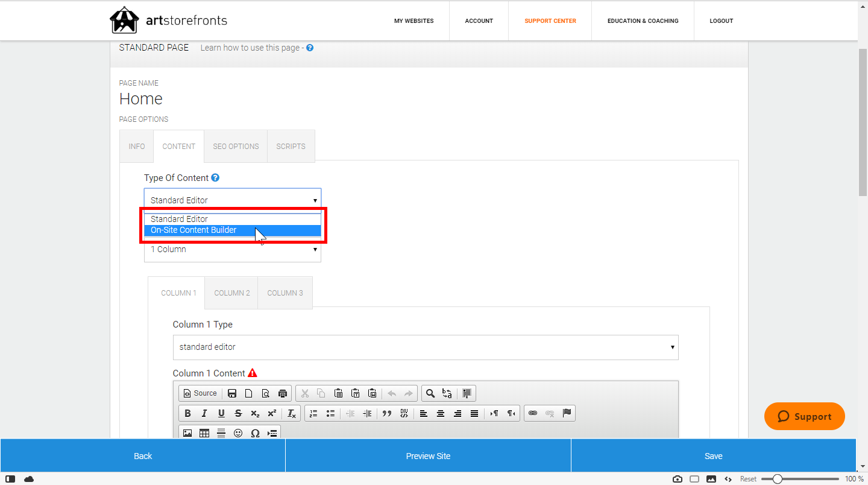Click the Special Character omega icon
The width and height of the screenshot is (868, 485).
click(x=255, y=433)
